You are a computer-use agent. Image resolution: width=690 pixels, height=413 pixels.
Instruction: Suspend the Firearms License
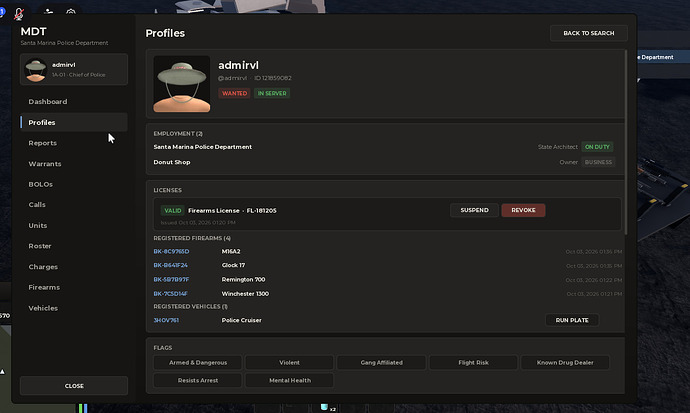click(x=474, y=210)
